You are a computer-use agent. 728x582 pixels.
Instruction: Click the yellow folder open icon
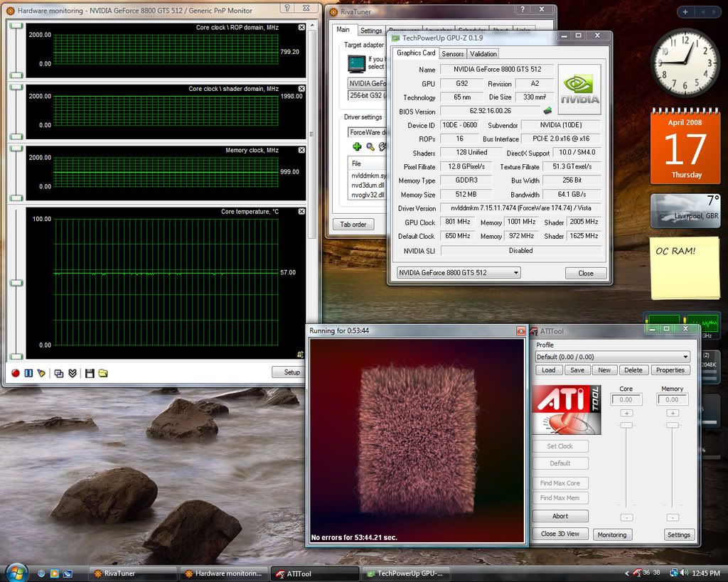click(x=103, y=372)
